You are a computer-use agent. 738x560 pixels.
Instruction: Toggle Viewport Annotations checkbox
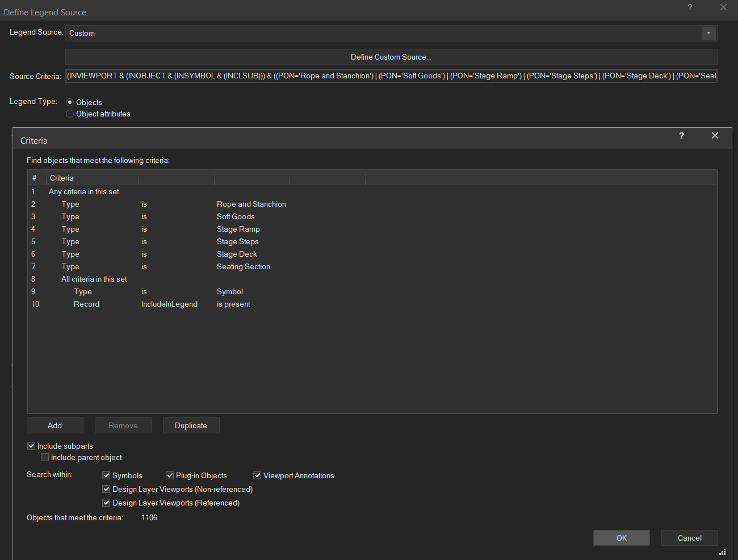click(x=257, y=476)
